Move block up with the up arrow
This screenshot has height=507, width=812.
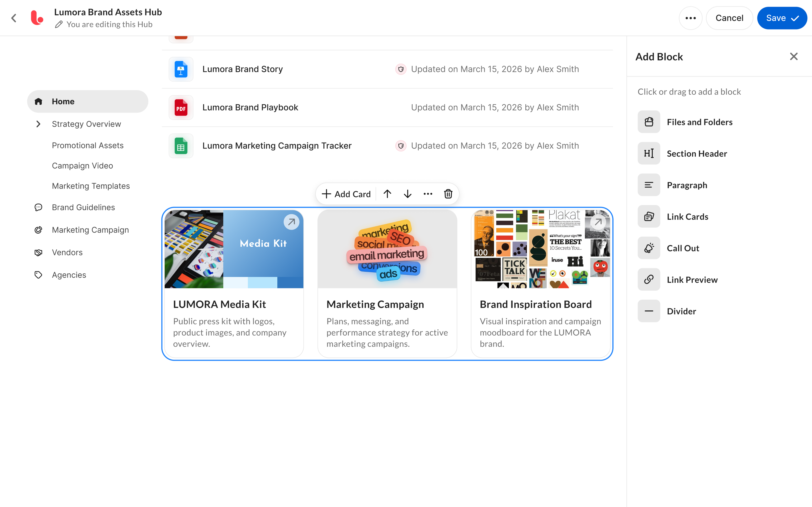coord(387,194)
